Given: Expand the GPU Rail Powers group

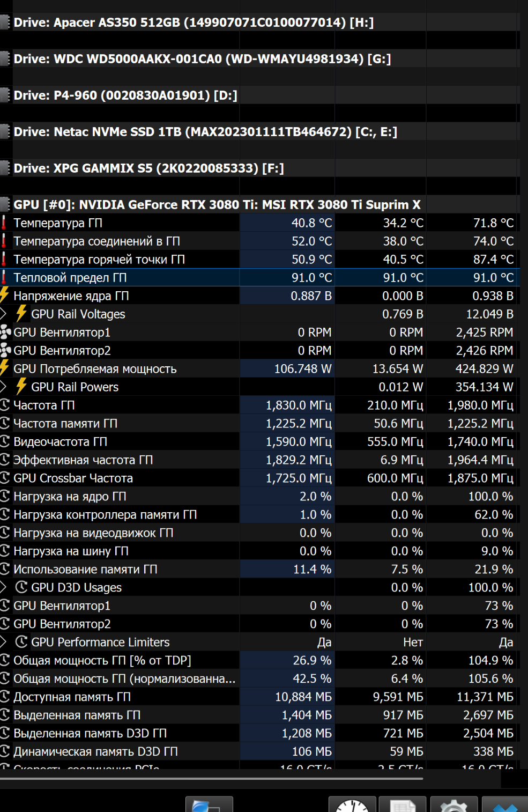Looking at the screenshot, I should 4,387.
